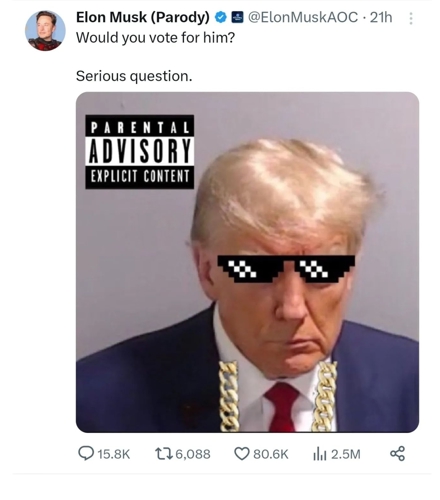Click the 2.5M views count

pos(346,454)
